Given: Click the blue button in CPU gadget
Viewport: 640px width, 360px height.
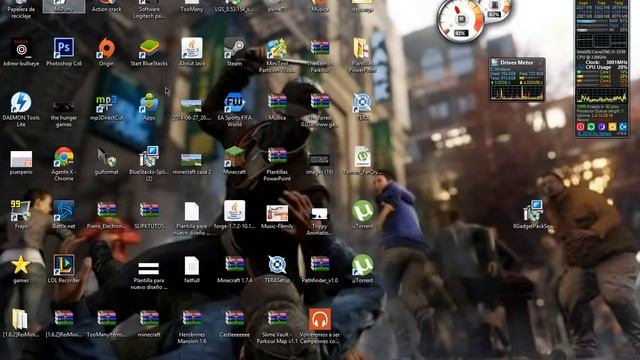Looking at the screenshot, I should [x=622, y=127].
